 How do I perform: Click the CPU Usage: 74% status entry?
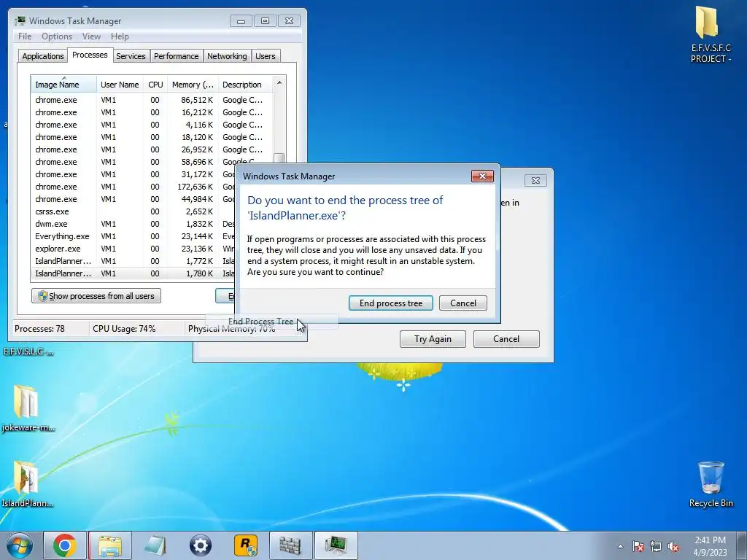124,329
